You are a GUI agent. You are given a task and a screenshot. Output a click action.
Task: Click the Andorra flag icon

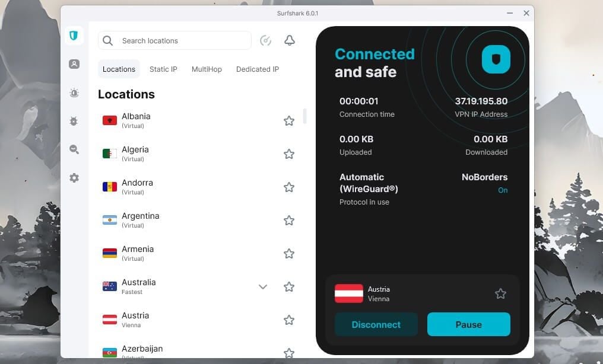coord(110,187)
